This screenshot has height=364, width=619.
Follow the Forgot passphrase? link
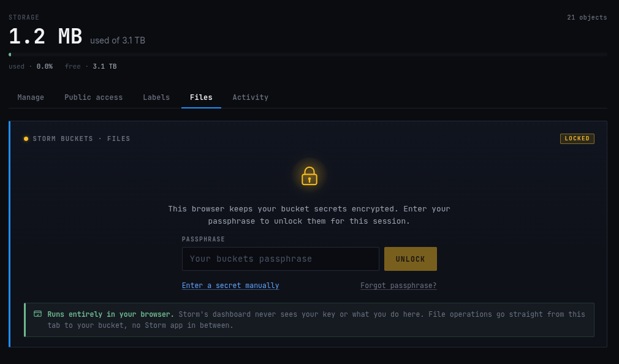click(398, 286)
